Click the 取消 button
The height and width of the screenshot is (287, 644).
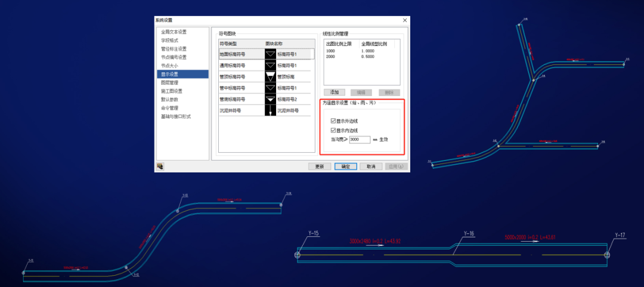(x=371, y=166)
